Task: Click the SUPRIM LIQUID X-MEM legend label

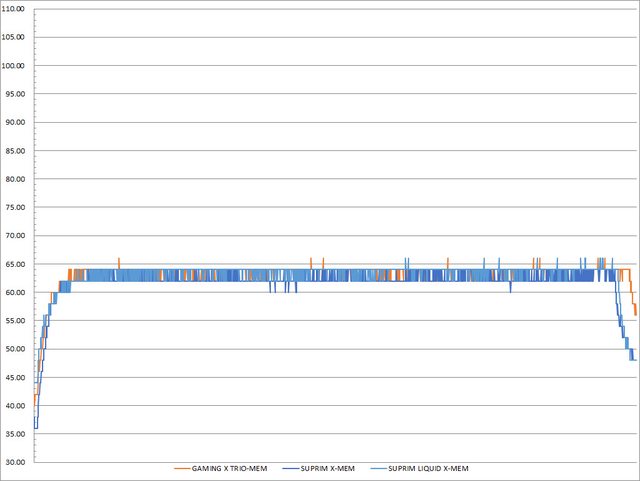Action: tap(427, 468)
